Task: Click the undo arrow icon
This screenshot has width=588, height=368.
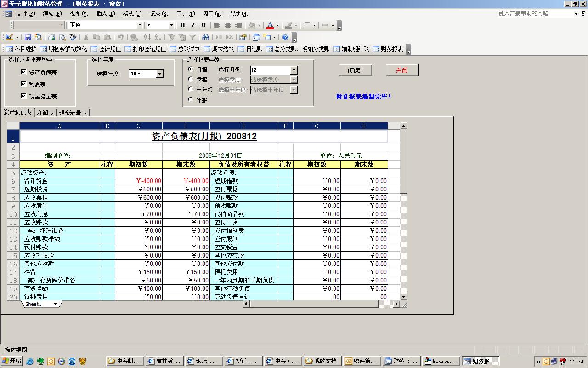Action: [x=120, y=37]
